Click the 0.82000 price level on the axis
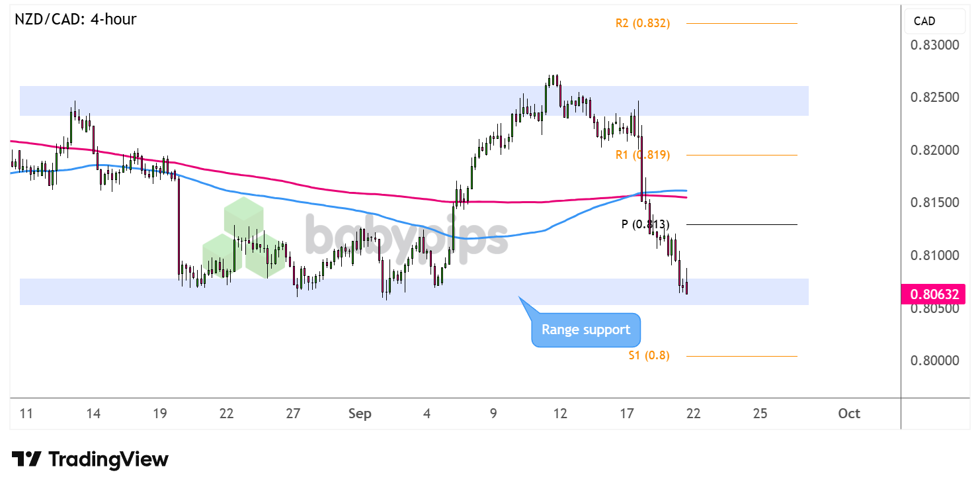Viewport: 980px width, 489px height. tap(934, 152)
